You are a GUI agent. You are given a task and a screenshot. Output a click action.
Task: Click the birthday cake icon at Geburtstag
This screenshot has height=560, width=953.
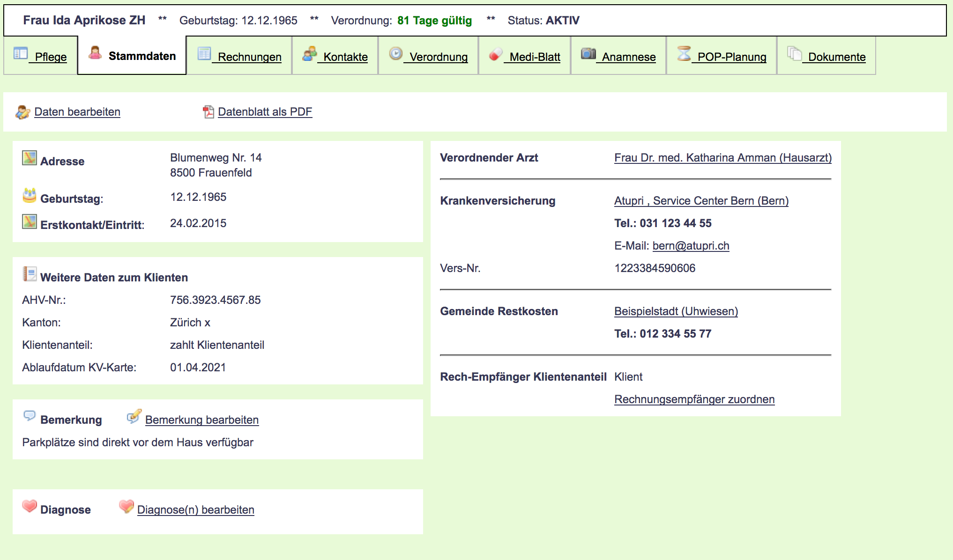pyautogui.click(x=29, y=196)
